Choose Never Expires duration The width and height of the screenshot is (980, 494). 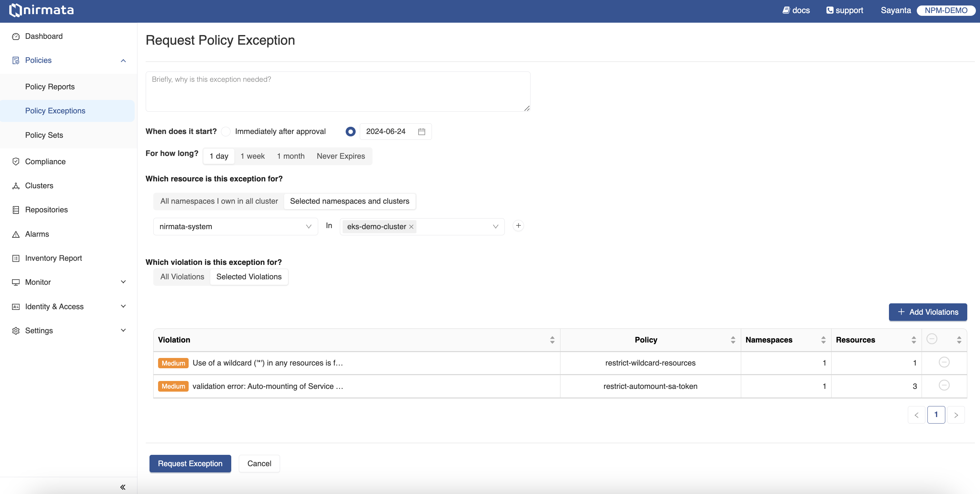(x=341, y=156)
